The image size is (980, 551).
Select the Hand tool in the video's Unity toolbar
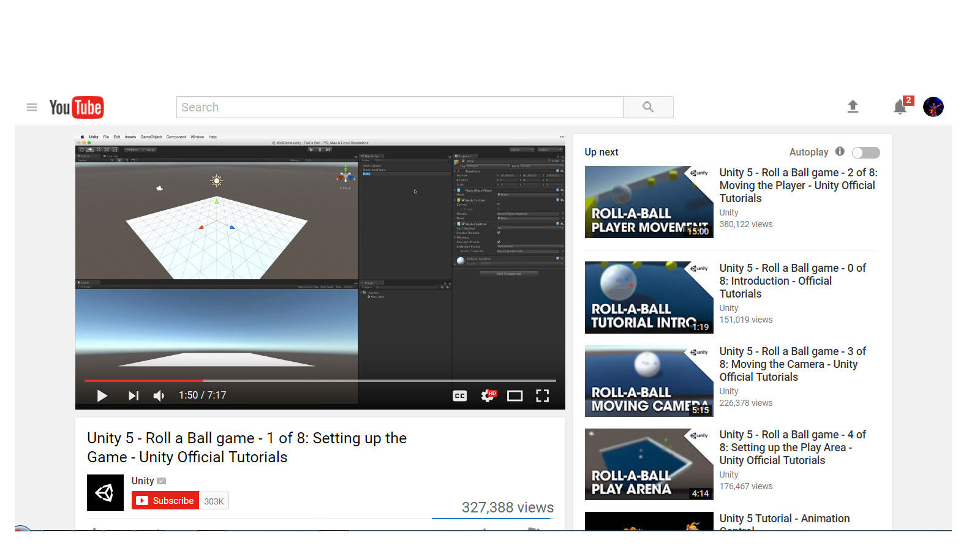click(82, 149)
